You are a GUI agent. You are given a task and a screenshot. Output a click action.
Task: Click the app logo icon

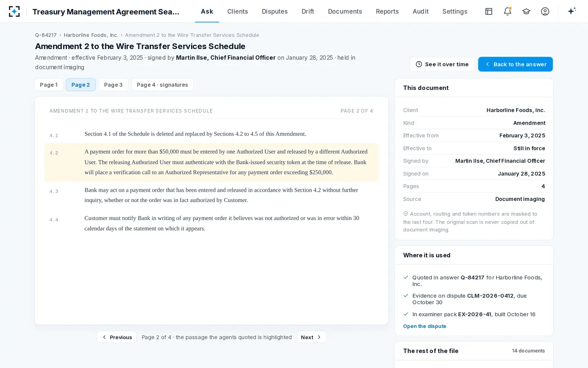(x=14, y=11)
